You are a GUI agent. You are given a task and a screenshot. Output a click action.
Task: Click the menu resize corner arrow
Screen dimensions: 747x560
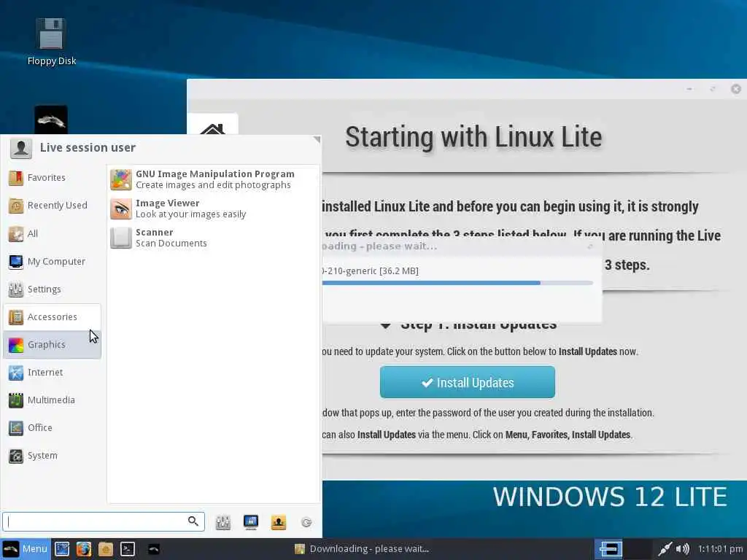click(x=317, y=139)
